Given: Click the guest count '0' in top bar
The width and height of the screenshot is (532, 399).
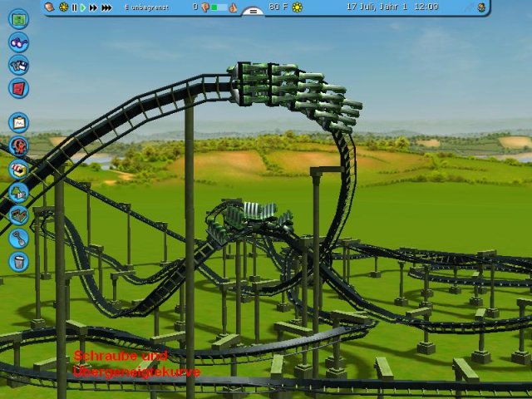Looking at the screenshot, I should coord(195,7).
